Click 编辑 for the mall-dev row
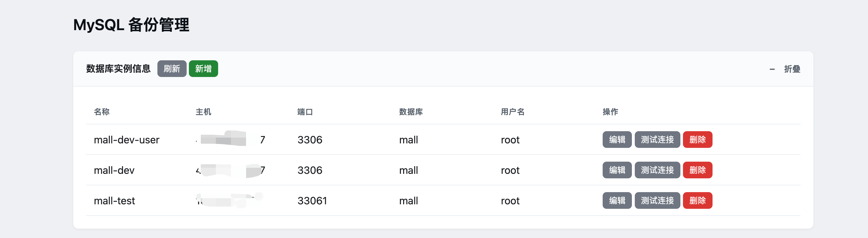 click(617, 170)
